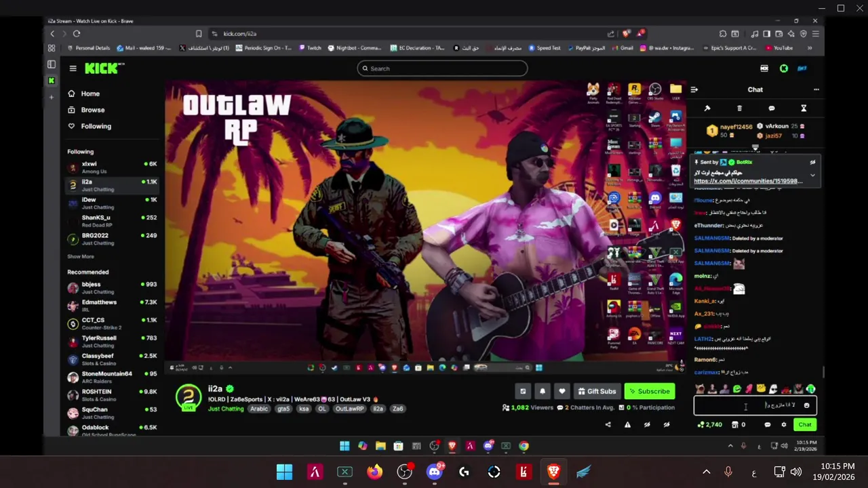Open TylerRussell recommended channel
This screenshot has height=488, width=868.
coord(113,341)
